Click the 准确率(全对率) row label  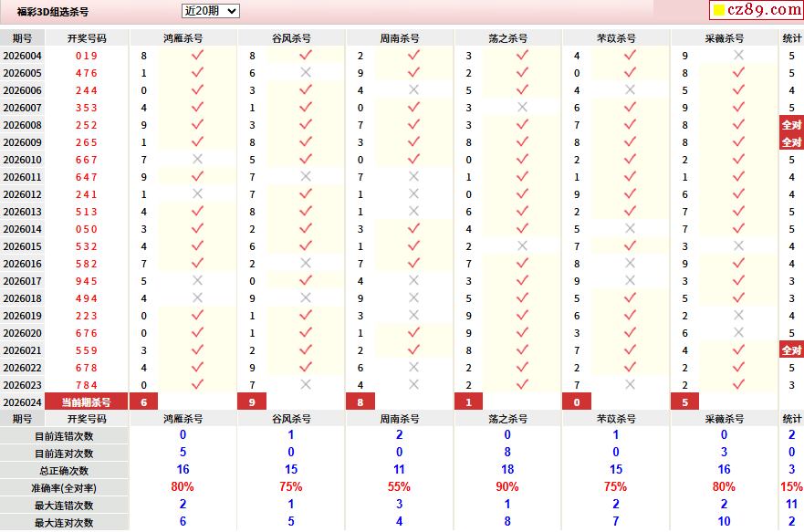coord(64,487)
